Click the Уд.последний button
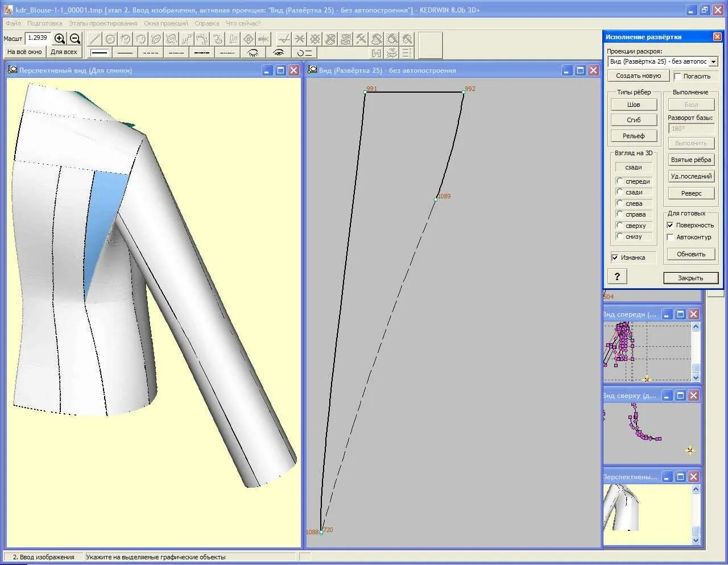Image resolution: width=728 pixels, height=565 pixels. [x=691, y=176]
